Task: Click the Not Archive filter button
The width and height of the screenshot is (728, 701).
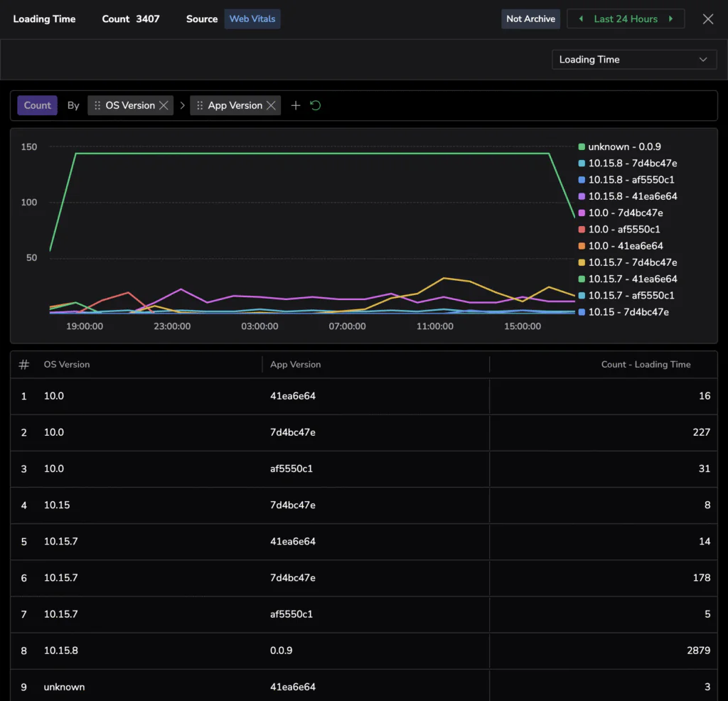Action: (x=530, y=19)
